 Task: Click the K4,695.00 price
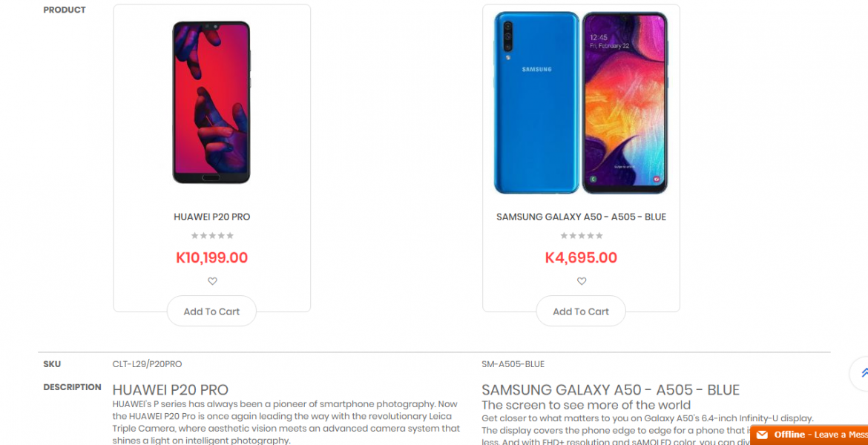[581, 258]
